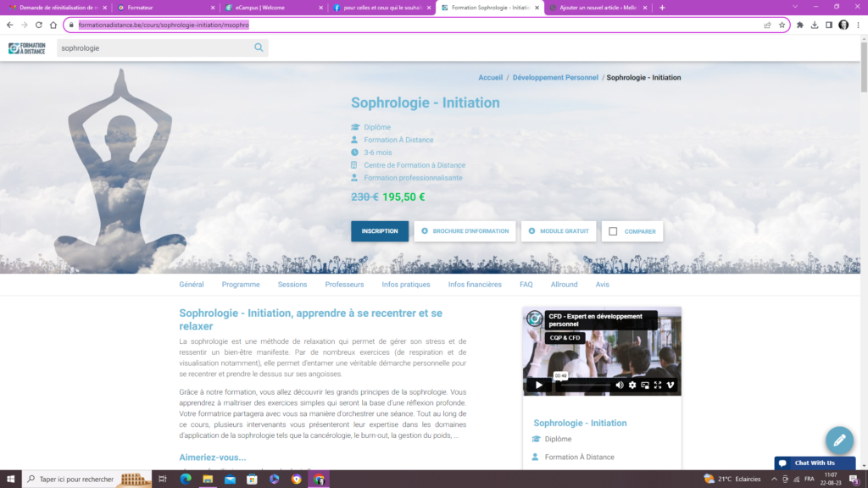Tick the Comparer checkbox

point(613,231)
